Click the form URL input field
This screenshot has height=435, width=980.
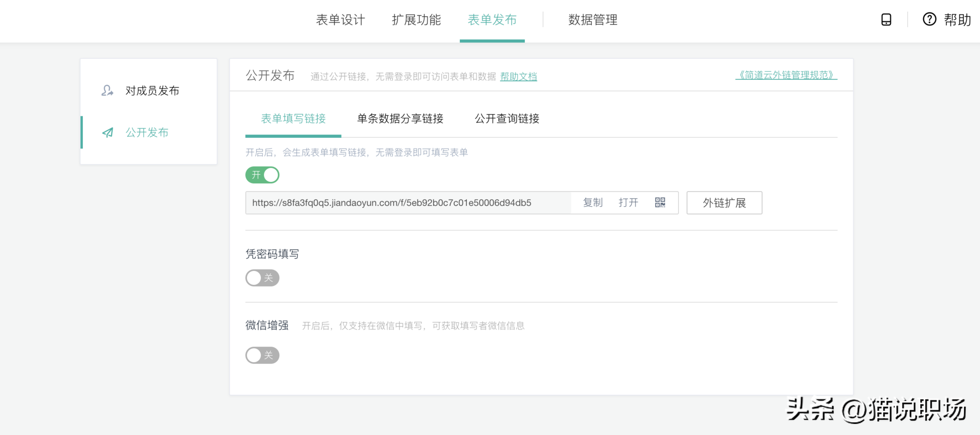tap(408, 203)
